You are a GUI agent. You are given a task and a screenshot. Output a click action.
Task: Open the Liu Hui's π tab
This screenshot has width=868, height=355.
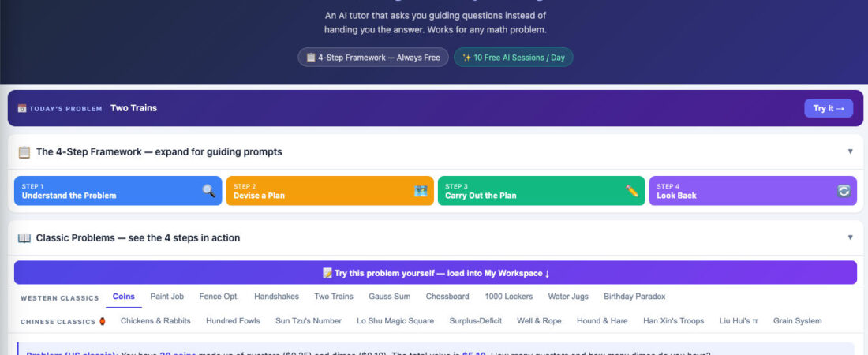739,320
